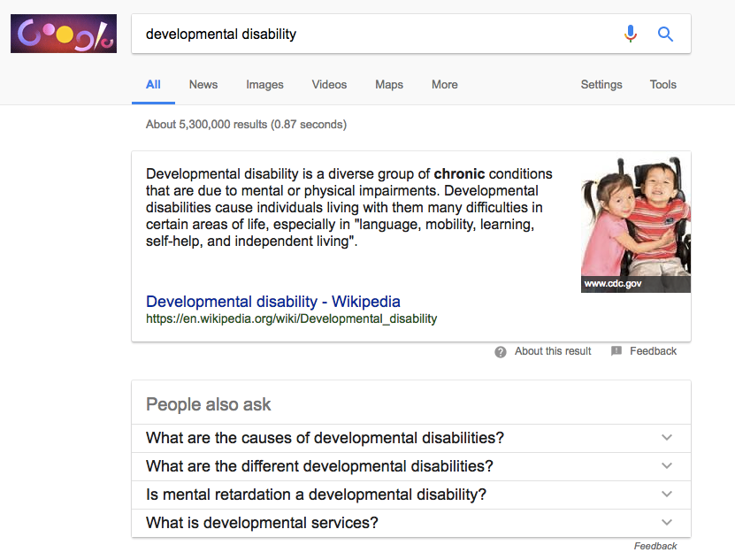Activate voice search microphone icon
Image resolution: width=735 pixels, height=560 pixels.
pyautogui.click(x=630, y=35)
